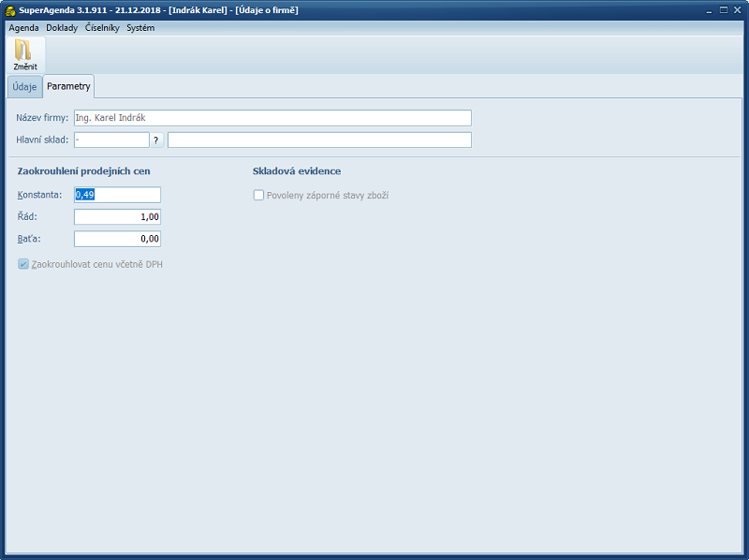Viewport: 749px width, 560px height.
Task: Minimize the SuperAgenda window
Action: (x=710, y=10)
